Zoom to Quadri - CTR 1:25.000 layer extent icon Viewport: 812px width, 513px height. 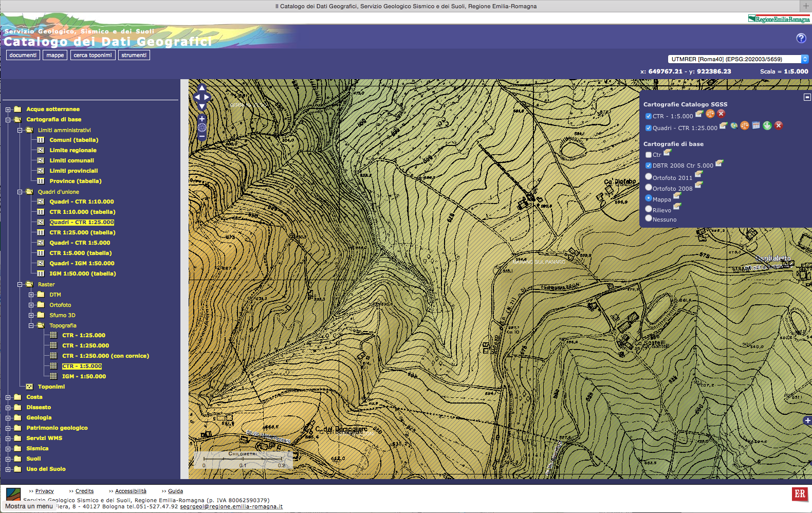click(734, 125)
